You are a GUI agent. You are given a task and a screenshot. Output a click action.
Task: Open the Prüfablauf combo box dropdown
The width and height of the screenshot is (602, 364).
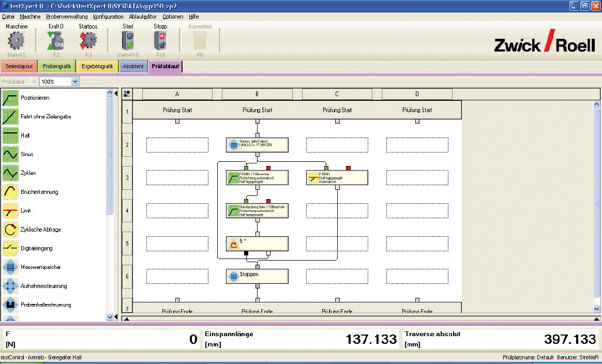tap(34, 82)
